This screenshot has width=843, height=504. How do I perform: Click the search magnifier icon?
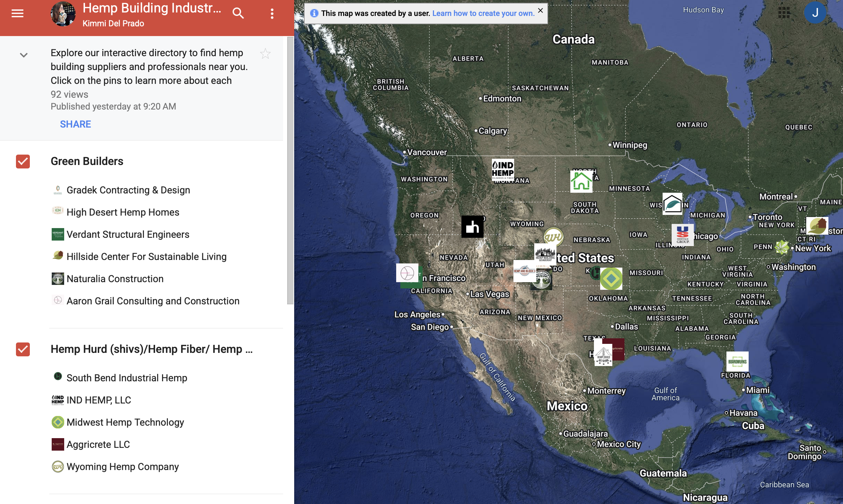238,14
